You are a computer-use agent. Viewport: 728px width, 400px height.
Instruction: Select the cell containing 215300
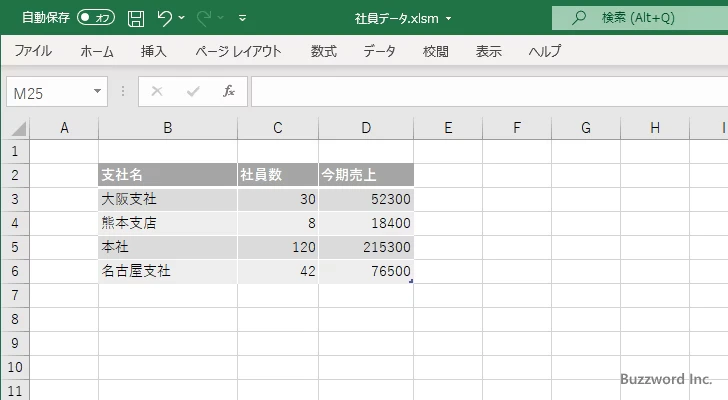pyautogui.click(x=366, y=247)
